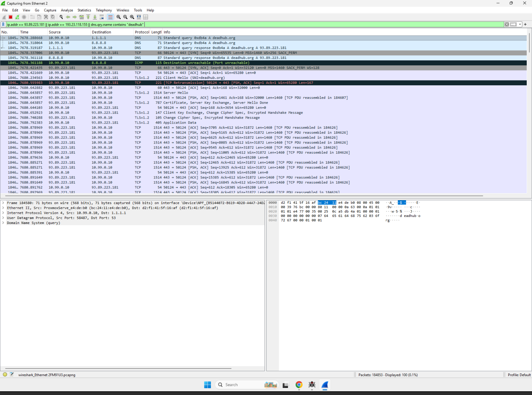The width and height of the screenshot is (532, 395).
Task: Select DNS query to 8.8.8.8 row
Action: tap(264, 43)
